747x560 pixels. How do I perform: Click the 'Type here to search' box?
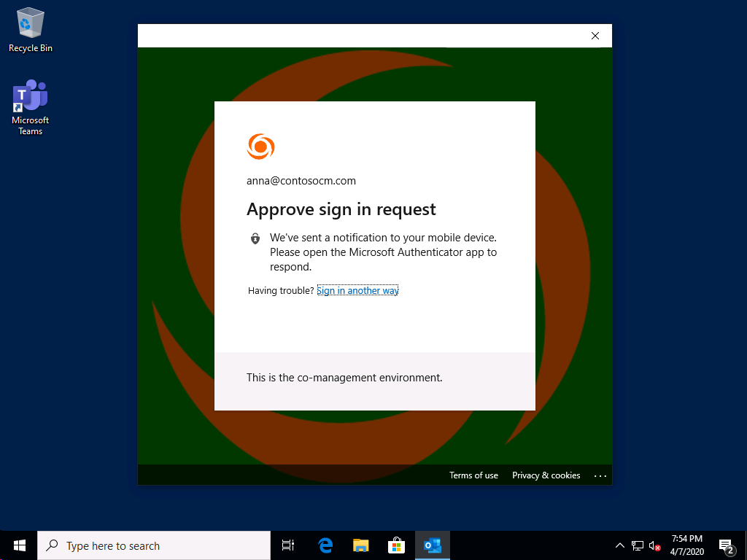tap(153, 545)
